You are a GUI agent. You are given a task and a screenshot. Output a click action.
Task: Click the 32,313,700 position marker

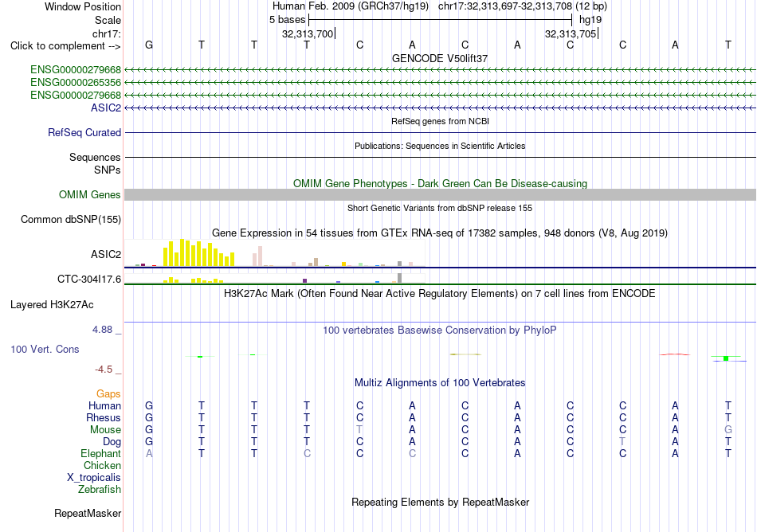(x=308, y=33)
